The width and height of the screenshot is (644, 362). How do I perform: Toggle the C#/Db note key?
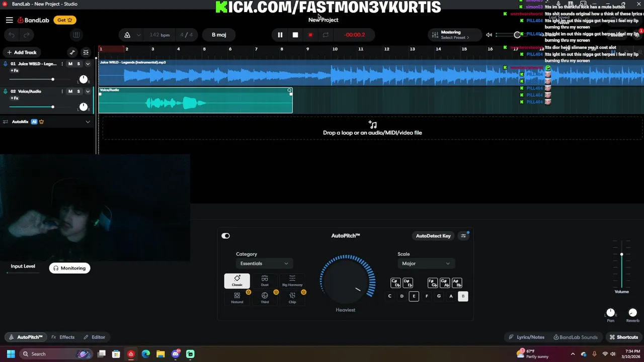pyautogui.click(x=395, y=283)
